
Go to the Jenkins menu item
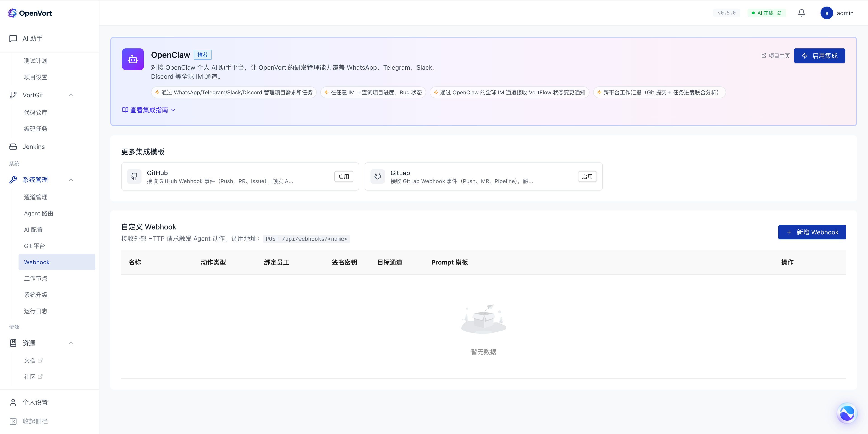pos(33,147)
